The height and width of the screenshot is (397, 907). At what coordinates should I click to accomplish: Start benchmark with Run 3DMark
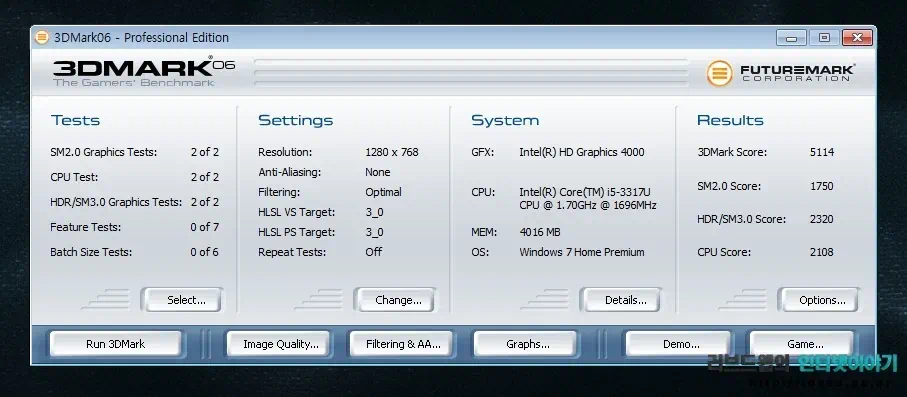click(x=115, y=344)
